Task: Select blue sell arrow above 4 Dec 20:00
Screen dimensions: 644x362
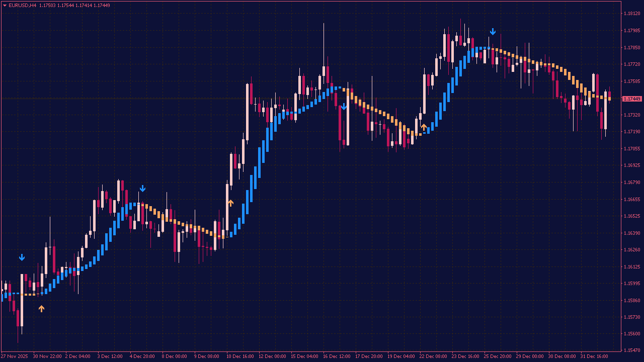Action: tap(142, 189)
